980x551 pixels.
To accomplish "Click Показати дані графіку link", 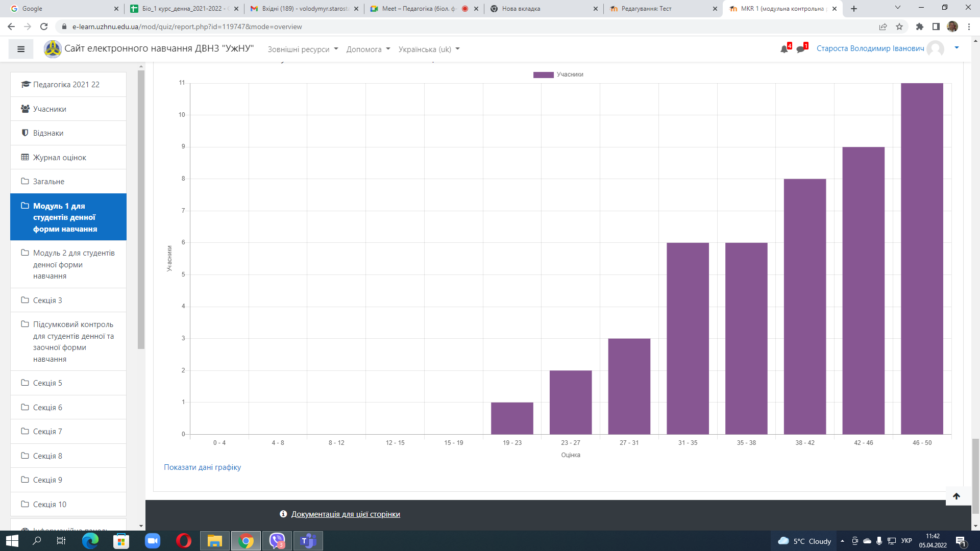I will pos(202,467).
